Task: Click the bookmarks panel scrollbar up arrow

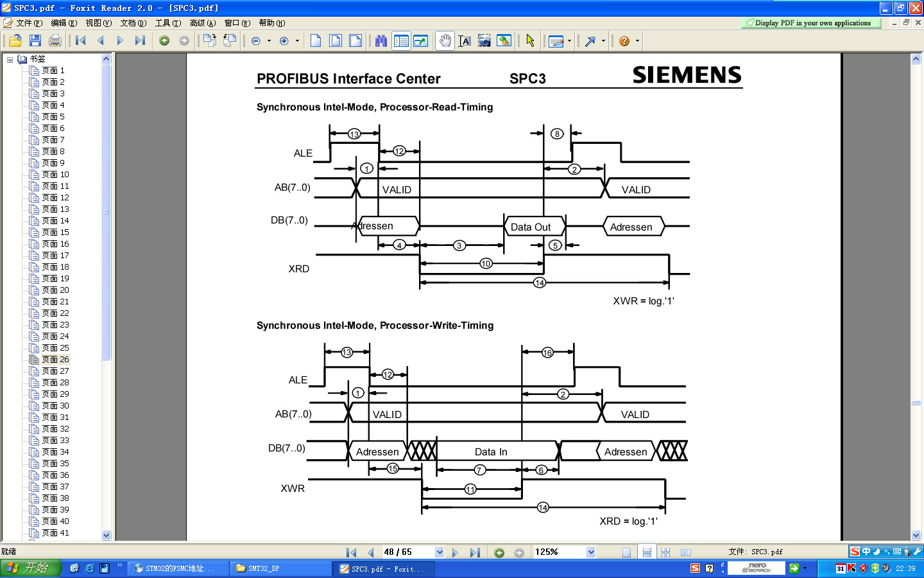Action: [x=107, y=58]
